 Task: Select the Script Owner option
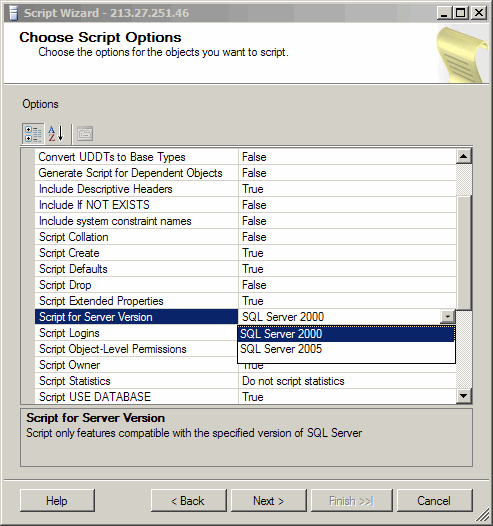(136, 365)
